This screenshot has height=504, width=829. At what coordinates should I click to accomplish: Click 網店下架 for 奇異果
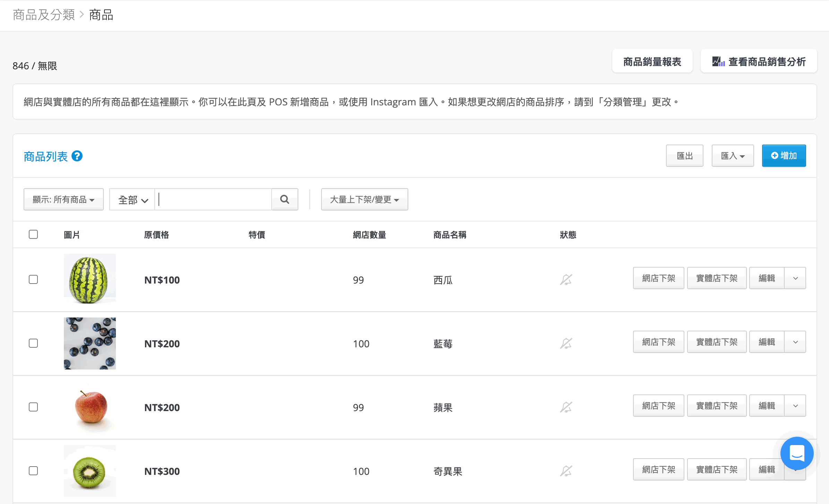pyautogui.click(x=658, y=469)
